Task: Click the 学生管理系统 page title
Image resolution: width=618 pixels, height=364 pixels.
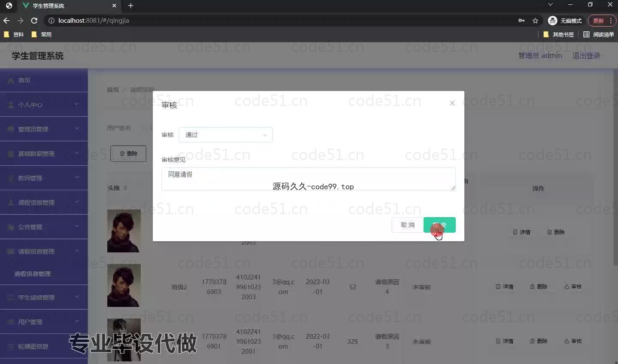Action: point(38,56)
